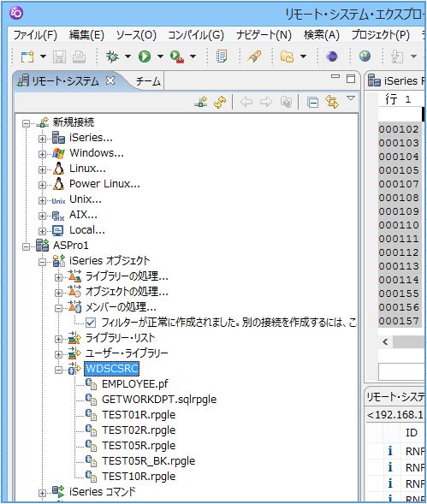Image resolution: width=427 pixels, height=504 pixels.
Task: Click the green Run icon
Action: coord(145,56)
